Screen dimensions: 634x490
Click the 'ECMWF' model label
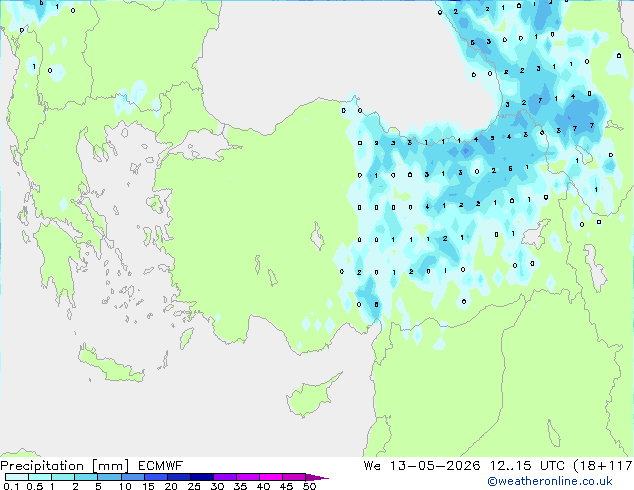160,466
